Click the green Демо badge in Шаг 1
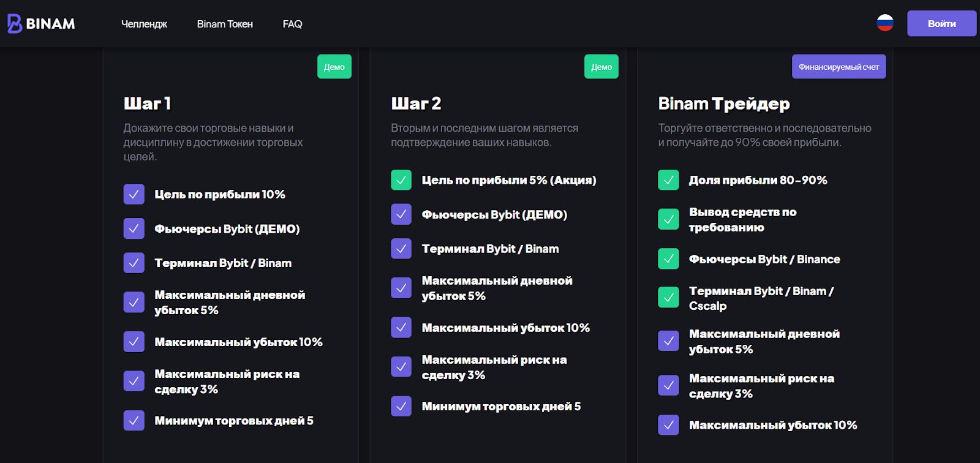This screenshot has height=463, width=980. point(334,67)
